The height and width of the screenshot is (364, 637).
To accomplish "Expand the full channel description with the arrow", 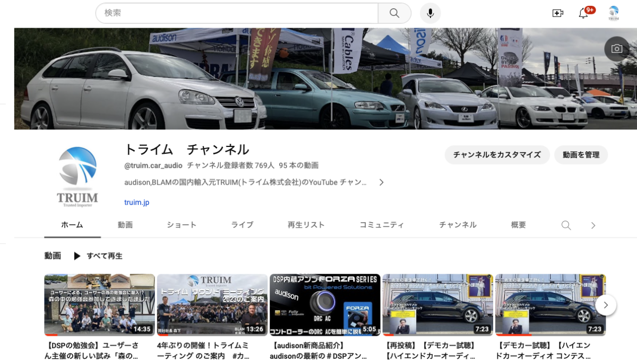I will point(381,182).
